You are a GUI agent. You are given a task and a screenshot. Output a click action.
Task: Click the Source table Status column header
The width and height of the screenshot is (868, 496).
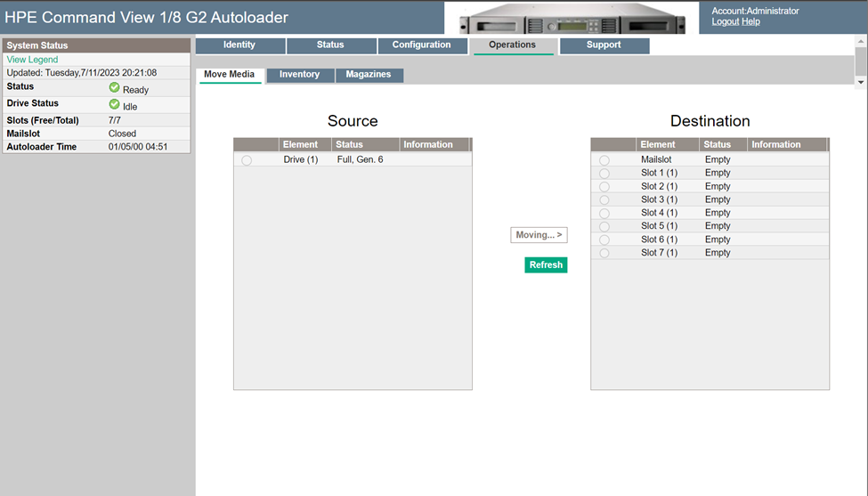[x=365, y=144]
